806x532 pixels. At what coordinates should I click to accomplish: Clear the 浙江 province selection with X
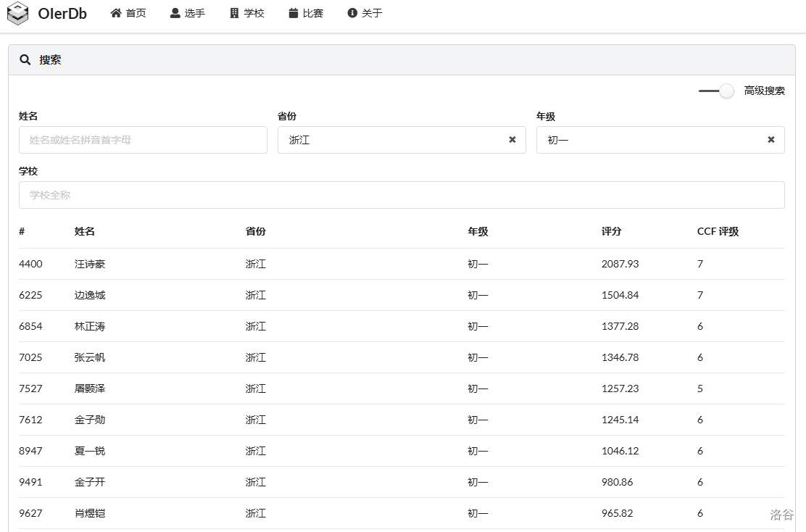[x=512, y=140]
